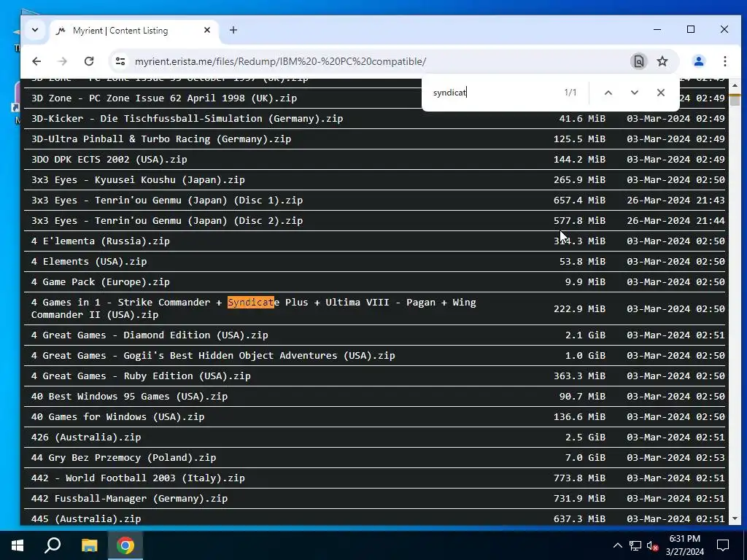The height and width of the screenshot is (560, 747).
Task: Open Gogii's Best Hidden Object Adventures zip
Action: coord(213,356)
